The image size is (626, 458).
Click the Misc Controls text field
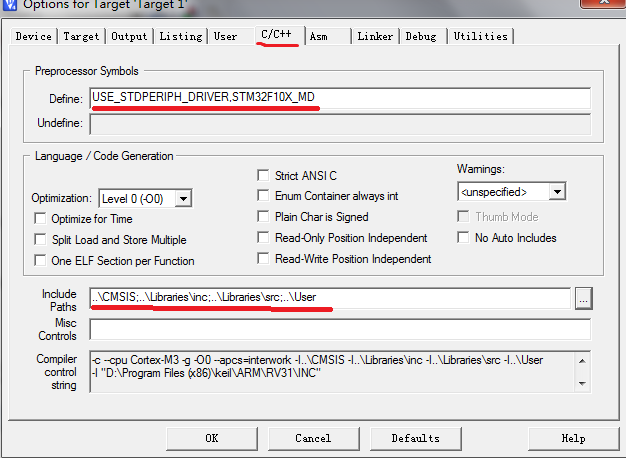point(340,330)
